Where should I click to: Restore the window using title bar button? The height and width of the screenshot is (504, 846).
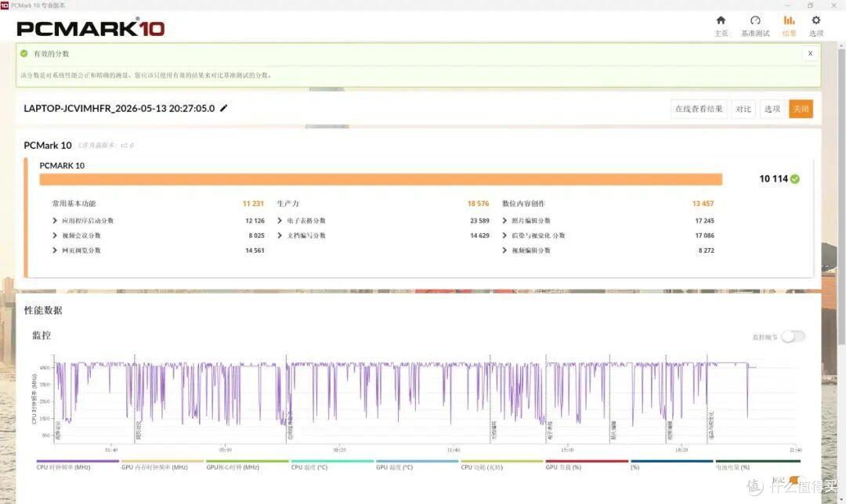click(810, 5)
